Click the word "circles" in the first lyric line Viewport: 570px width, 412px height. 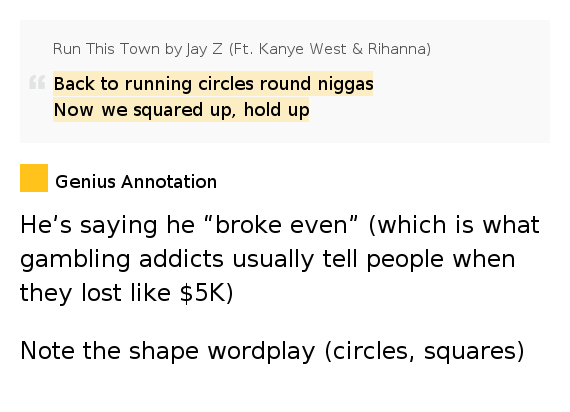[226, 84]
